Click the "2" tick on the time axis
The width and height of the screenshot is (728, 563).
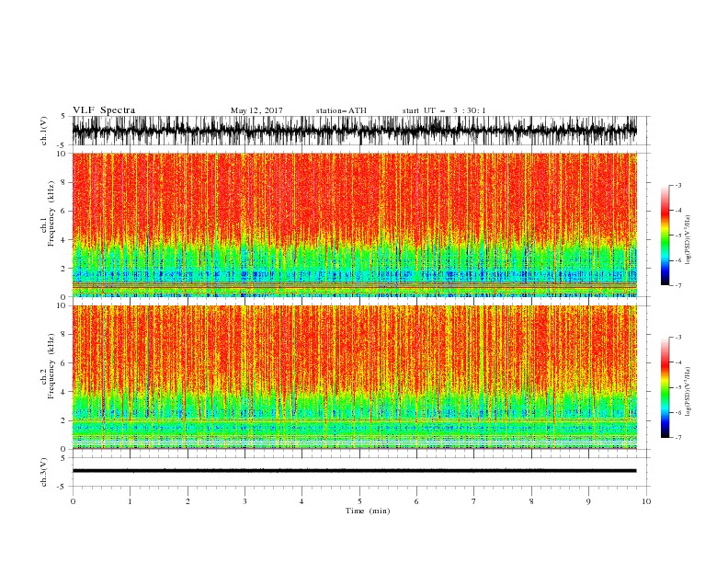point(188,501)
